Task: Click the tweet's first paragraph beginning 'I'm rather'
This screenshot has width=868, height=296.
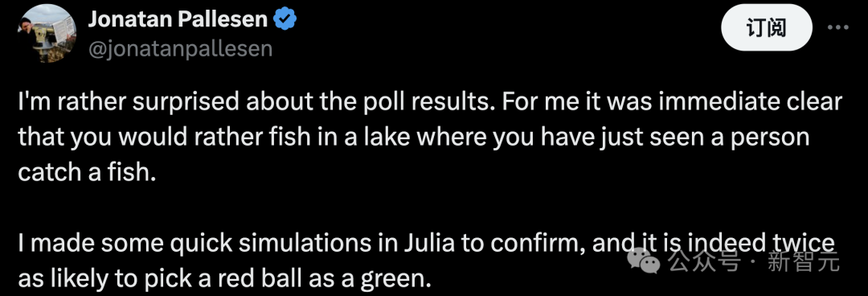Action: point(430,138)
